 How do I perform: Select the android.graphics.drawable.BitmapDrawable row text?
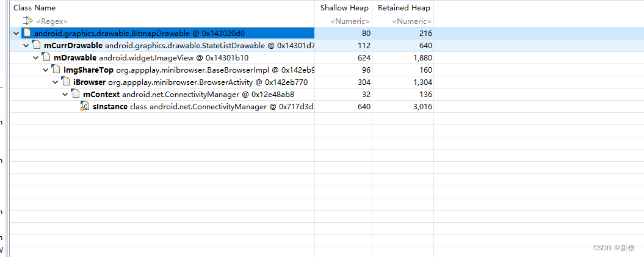point(140,33)
